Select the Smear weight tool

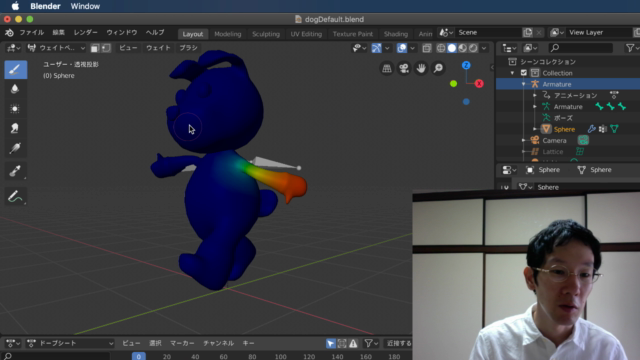coord(16,128)
